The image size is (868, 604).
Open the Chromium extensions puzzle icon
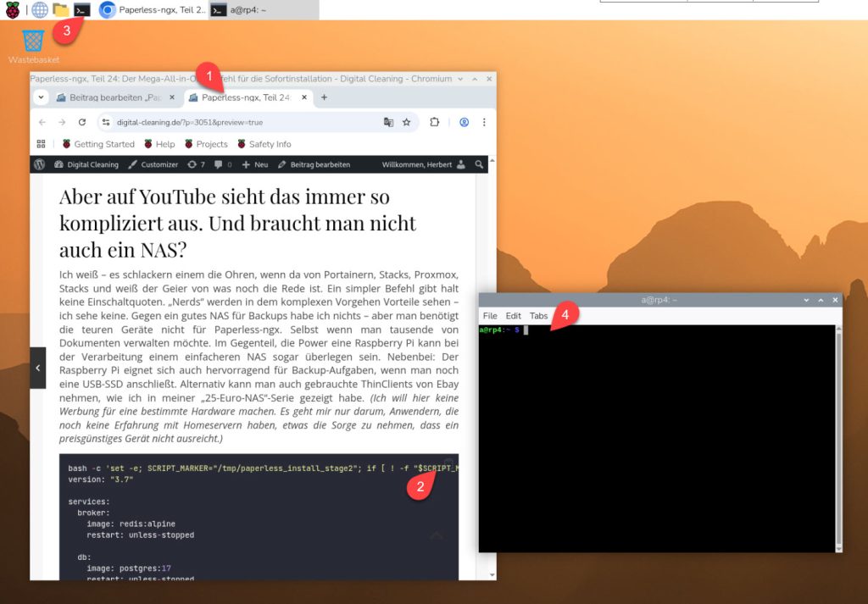[x=435, y=122]
